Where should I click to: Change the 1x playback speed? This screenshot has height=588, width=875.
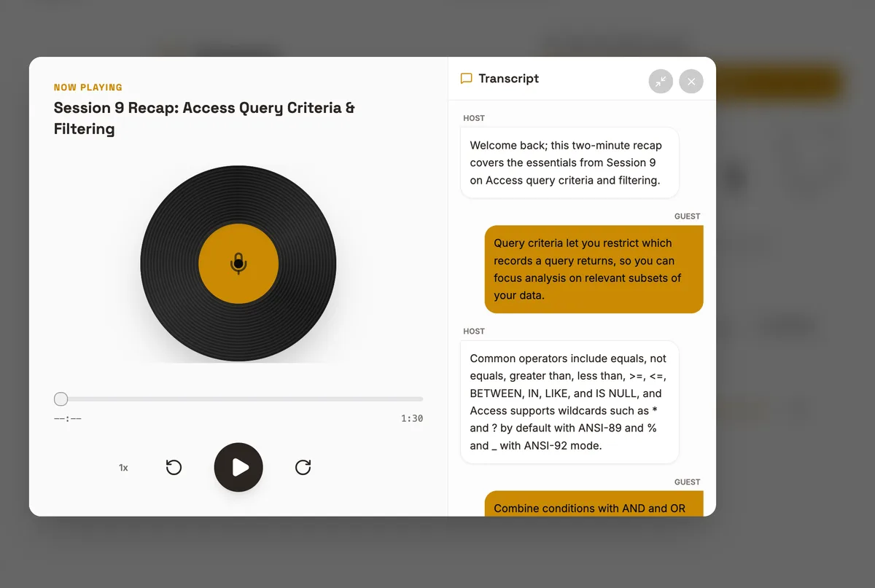point(123,468)
